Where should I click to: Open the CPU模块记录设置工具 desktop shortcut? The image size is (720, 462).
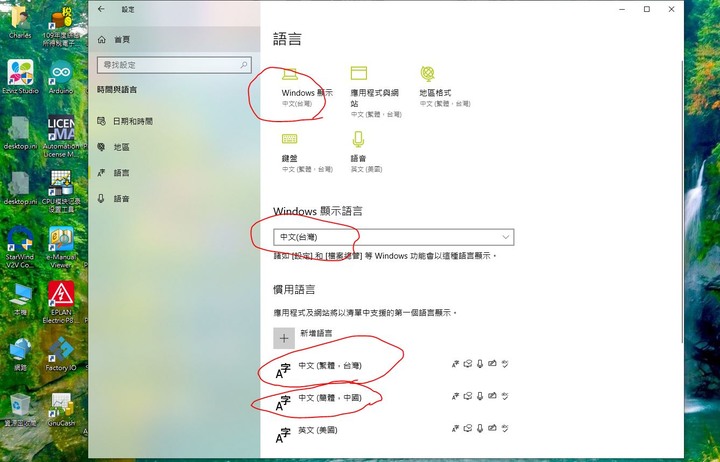pos(61,192)
